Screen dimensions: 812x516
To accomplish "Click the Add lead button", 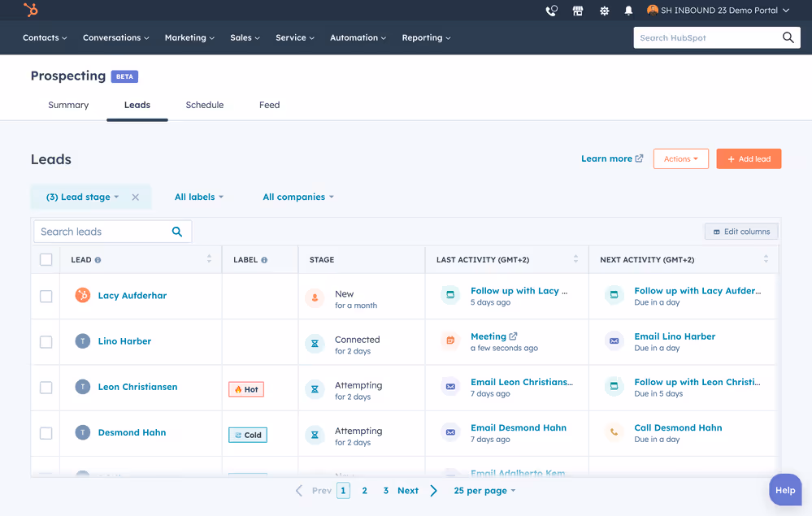I will tap(749, 158).
